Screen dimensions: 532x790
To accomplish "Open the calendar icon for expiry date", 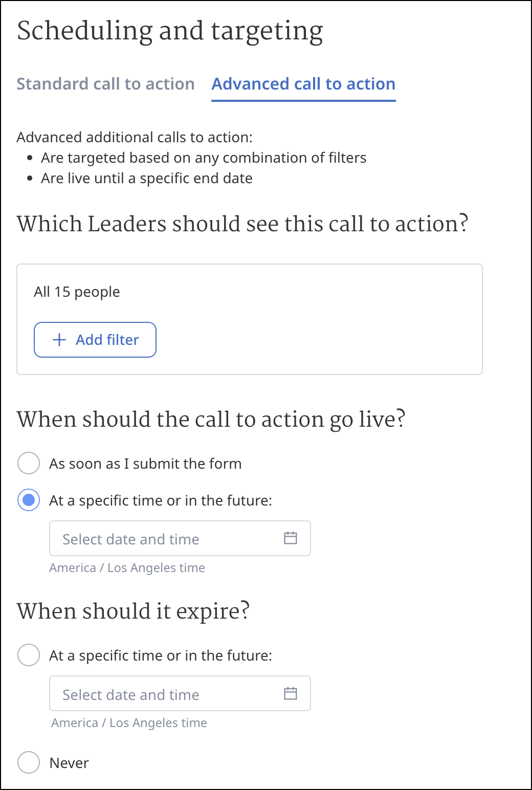I will [291, 693].
